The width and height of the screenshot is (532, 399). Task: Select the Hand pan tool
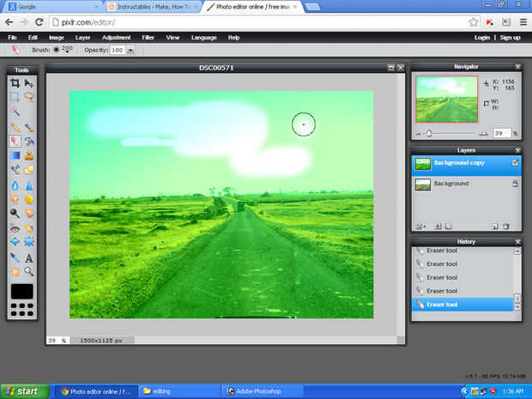15,271
